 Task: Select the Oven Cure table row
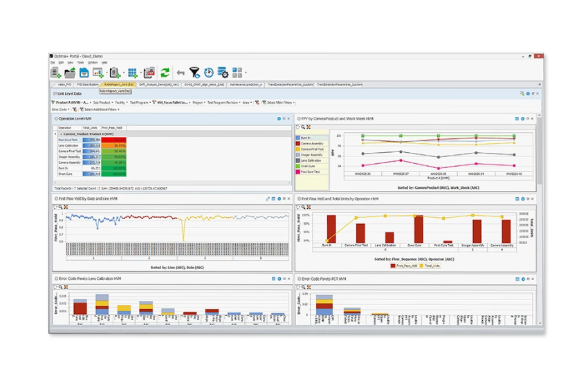[92, 174]
